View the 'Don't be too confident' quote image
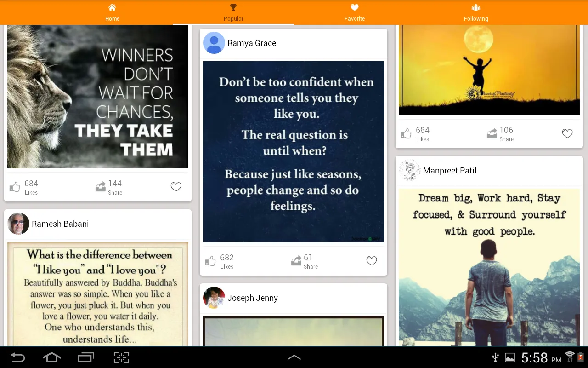The width and height of the screenshot is (588, 368). tap(294, 152)
